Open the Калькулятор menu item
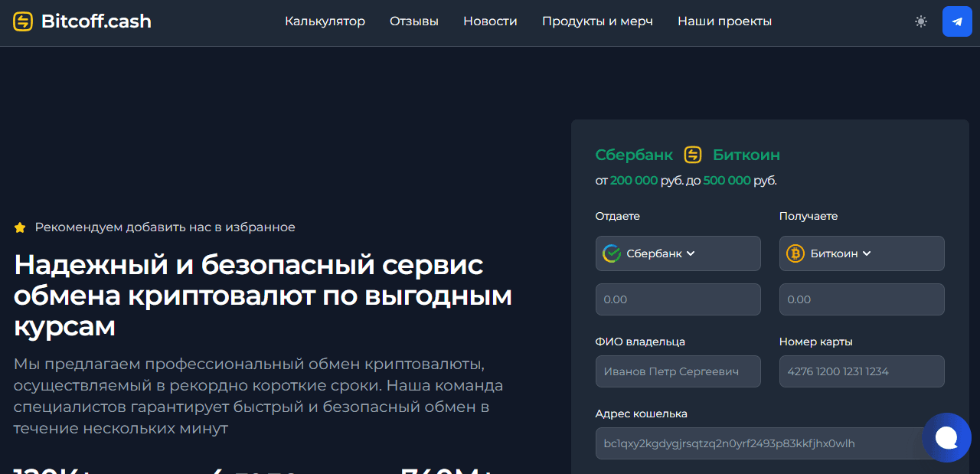Image resolution: width=980 pixels, height=474 pixels. 325,21
